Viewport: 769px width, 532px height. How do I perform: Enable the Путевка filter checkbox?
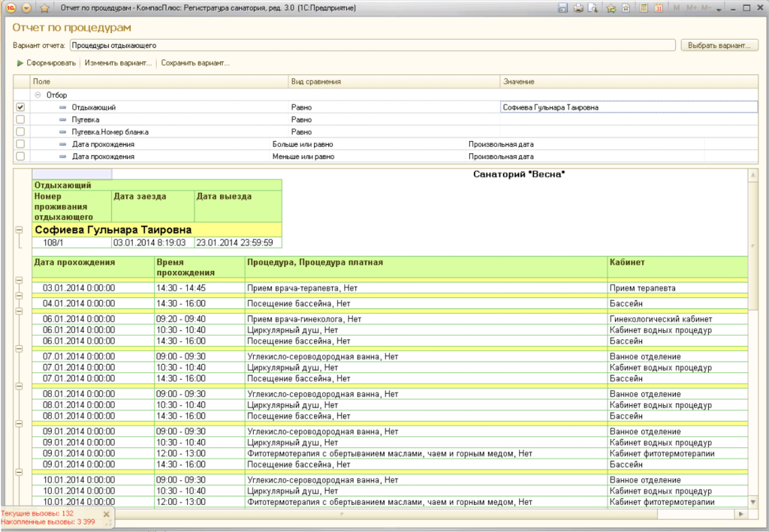(20, 119)
